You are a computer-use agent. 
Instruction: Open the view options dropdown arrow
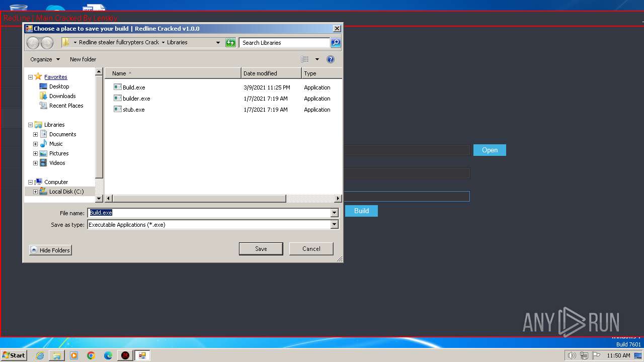coord(317,59)
